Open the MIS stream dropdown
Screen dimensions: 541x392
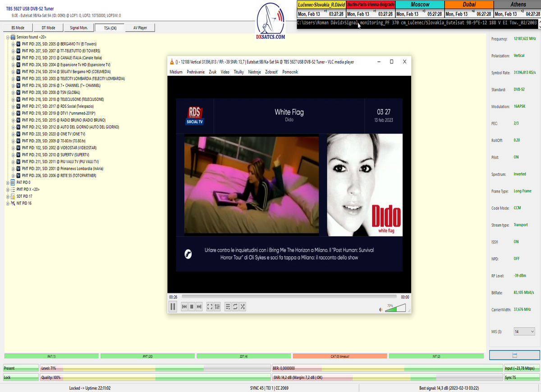pyautogui.click(x=524, y=332)
